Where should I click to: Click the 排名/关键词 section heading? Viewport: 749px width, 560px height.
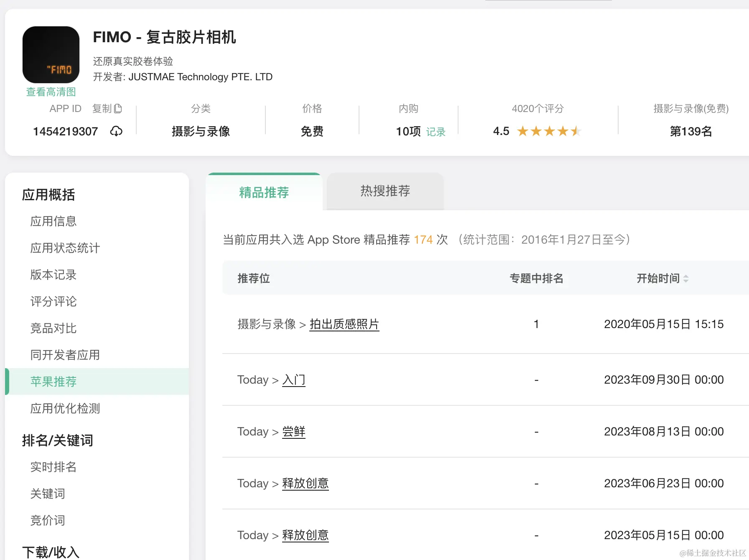click(x=58, y=440)
